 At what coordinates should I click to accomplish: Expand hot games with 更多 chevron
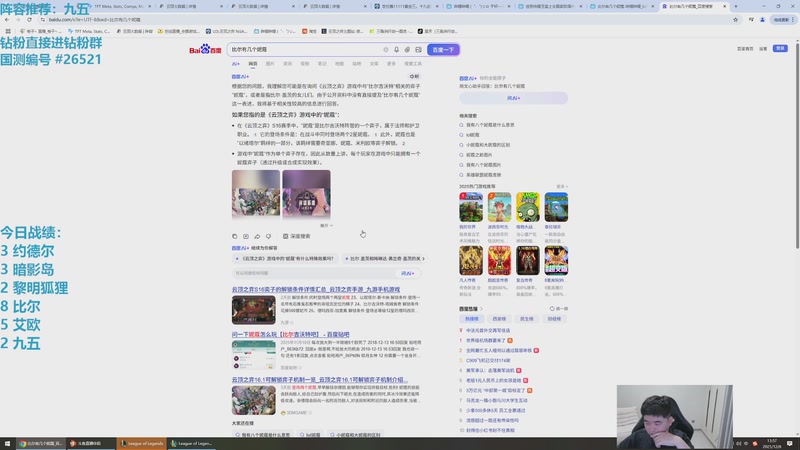(562, 187)
